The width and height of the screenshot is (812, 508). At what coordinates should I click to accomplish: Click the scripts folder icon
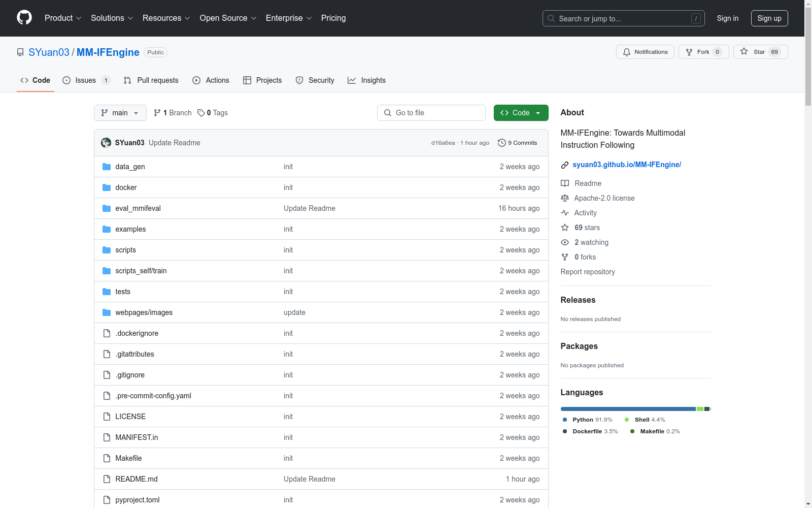pyautogui.click(x=107, y=250)
